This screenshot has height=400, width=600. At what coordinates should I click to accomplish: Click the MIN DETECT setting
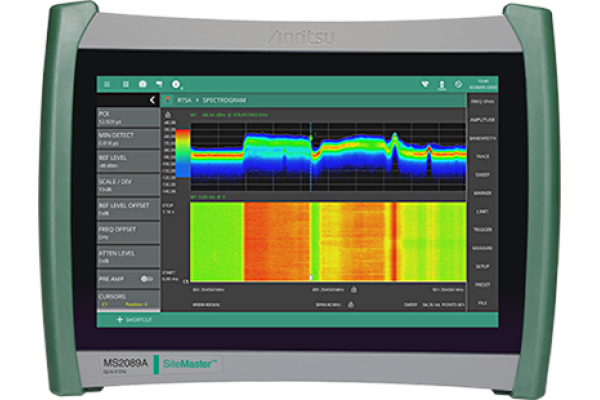point(128,139)
